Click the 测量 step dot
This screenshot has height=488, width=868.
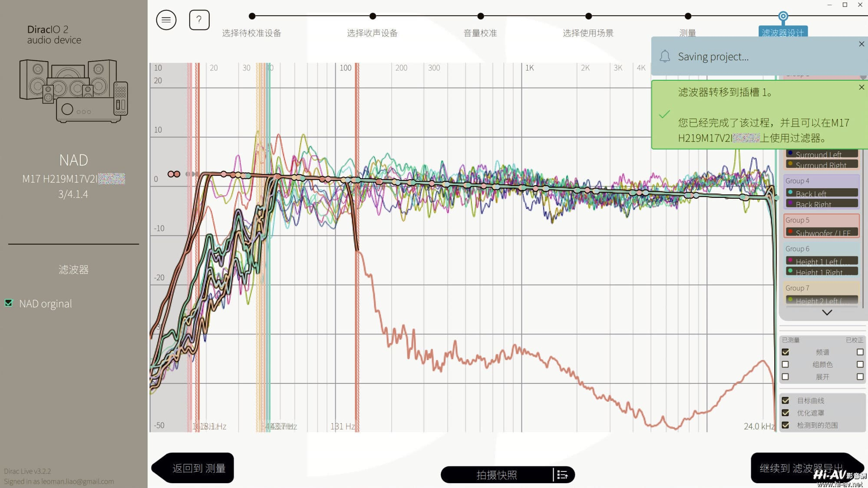pos(688,16)
